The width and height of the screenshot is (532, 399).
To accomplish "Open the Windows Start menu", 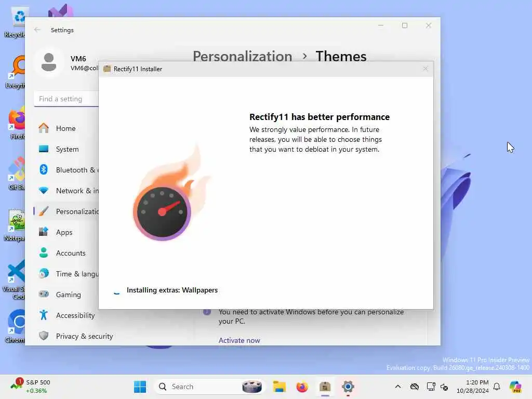I will pos(140,387).
